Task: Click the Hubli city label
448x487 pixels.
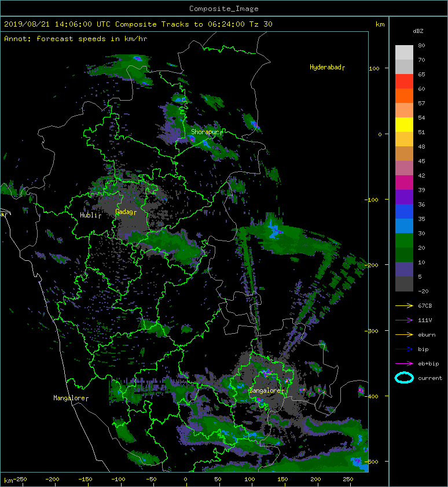Action: (x=90, y=215)
